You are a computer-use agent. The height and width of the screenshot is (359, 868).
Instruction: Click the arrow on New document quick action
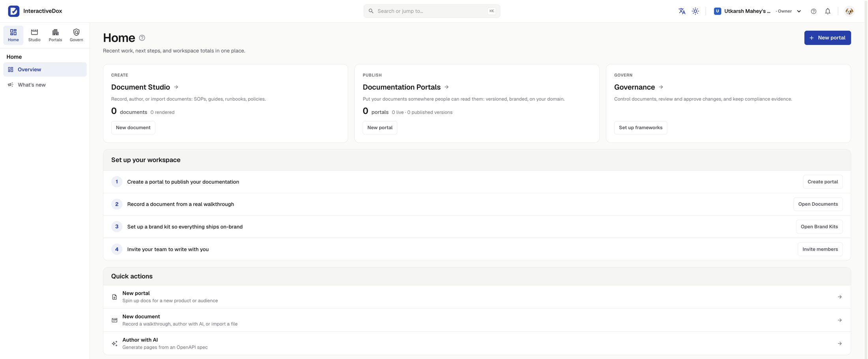(840, 320)
